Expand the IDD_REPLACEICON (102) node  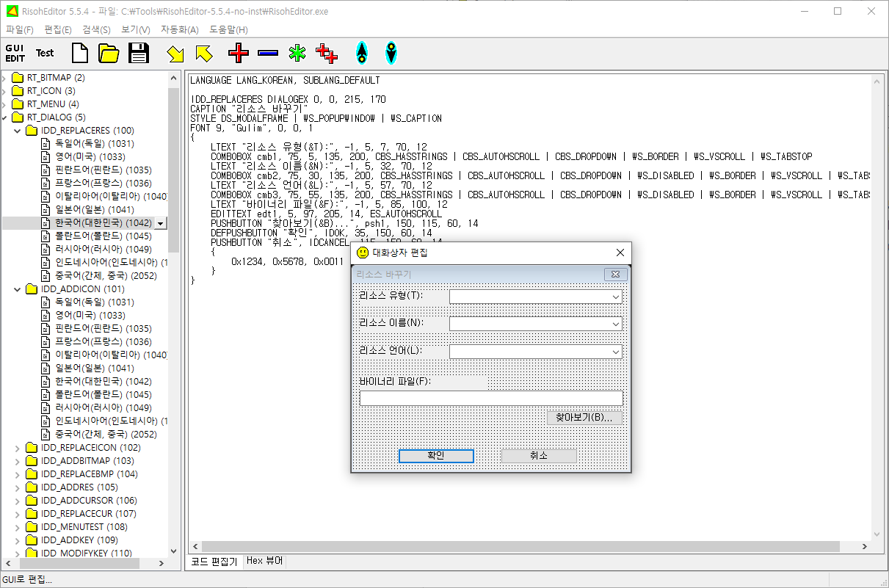19,448
